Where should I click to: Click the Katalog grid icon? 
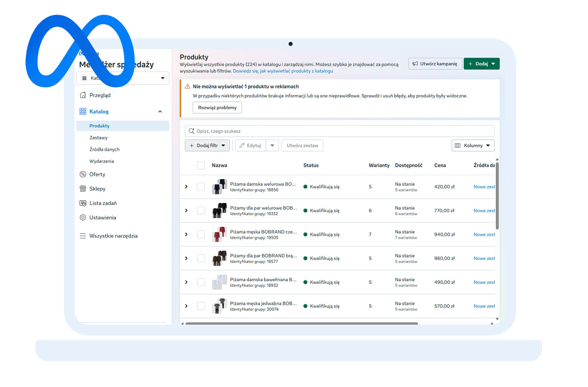click(x=83, y=111)
